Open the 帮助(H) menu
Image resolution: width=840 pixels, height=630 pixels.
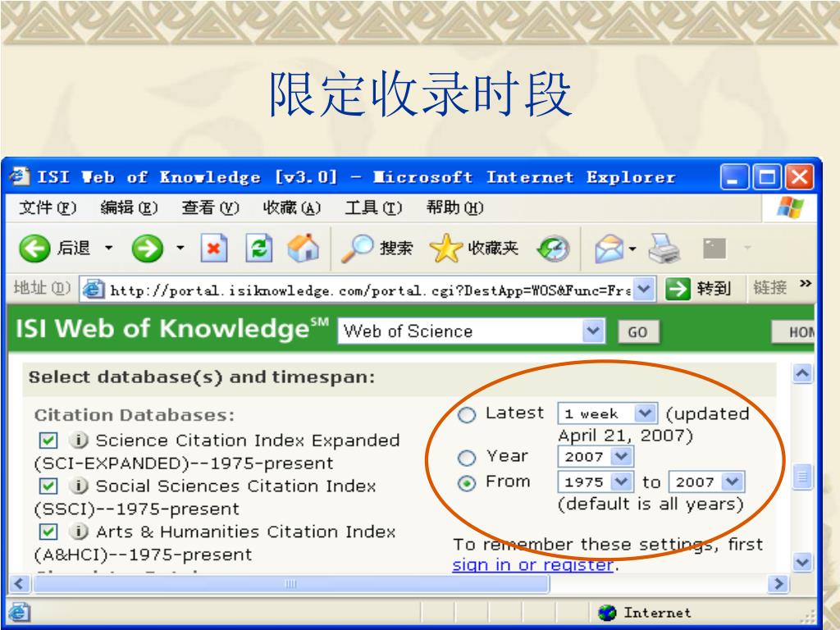pos(454,208)
